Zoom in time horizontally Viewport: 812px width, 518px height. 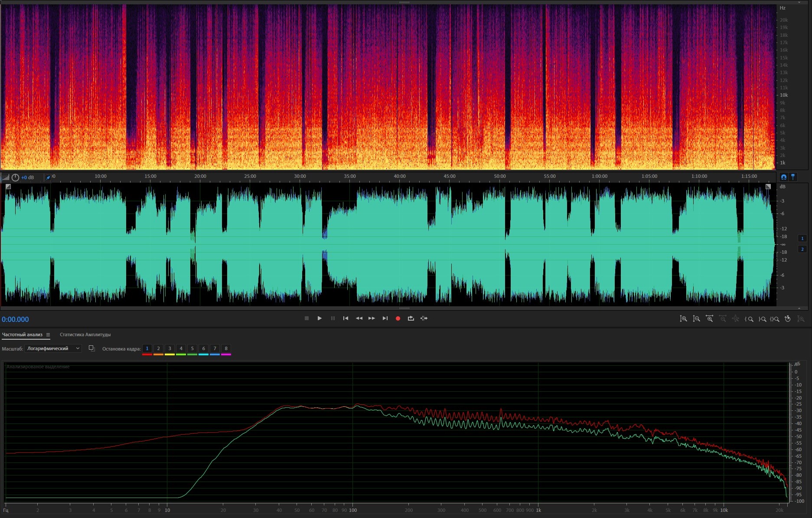709,319
